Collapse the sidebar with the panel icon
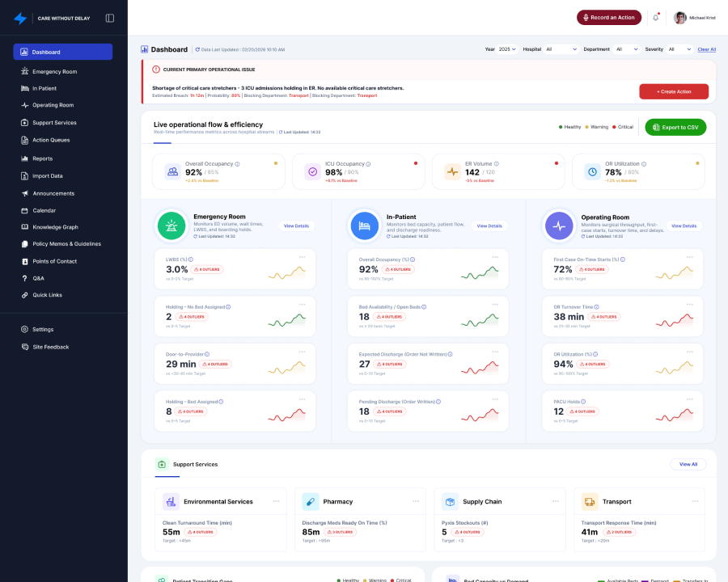The image size is (728, 582). 109,18
